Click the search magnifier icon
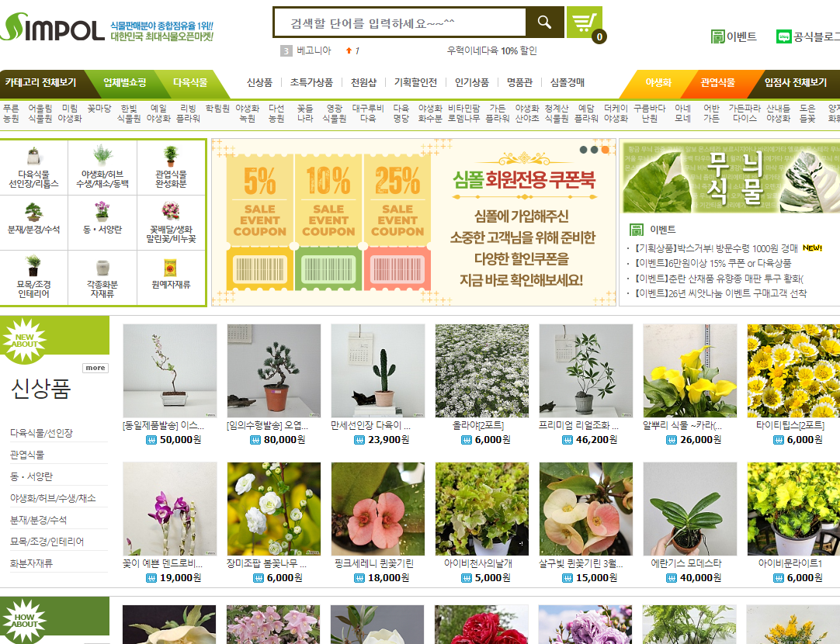This screenshot has height=644, width=840. pos(544,23)
